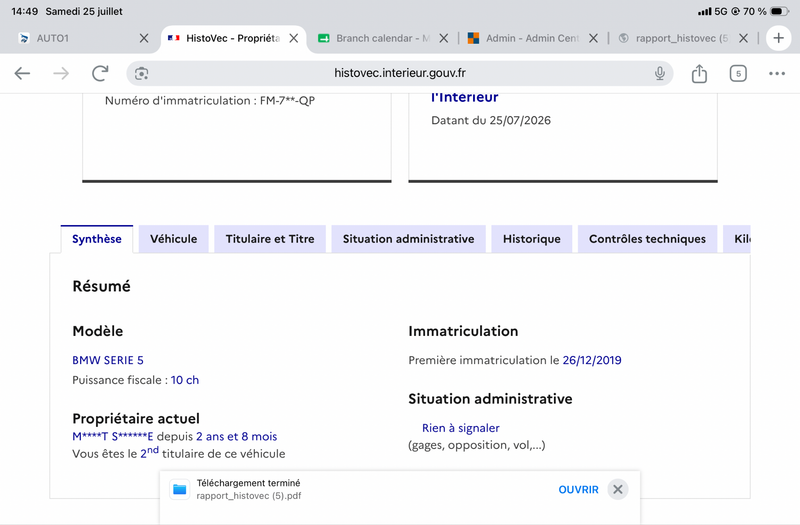Tap the blue folder icon in download banner
Screen dimensions: 800x525
point(180,490)
